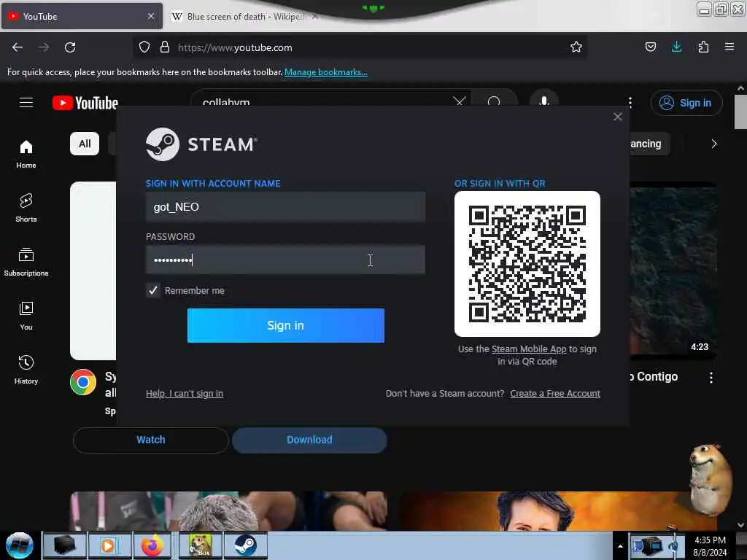The width and height of the screenshot is (747, 560).
Task: Open the Pocket save icon
Action: [x=650, y=47]
